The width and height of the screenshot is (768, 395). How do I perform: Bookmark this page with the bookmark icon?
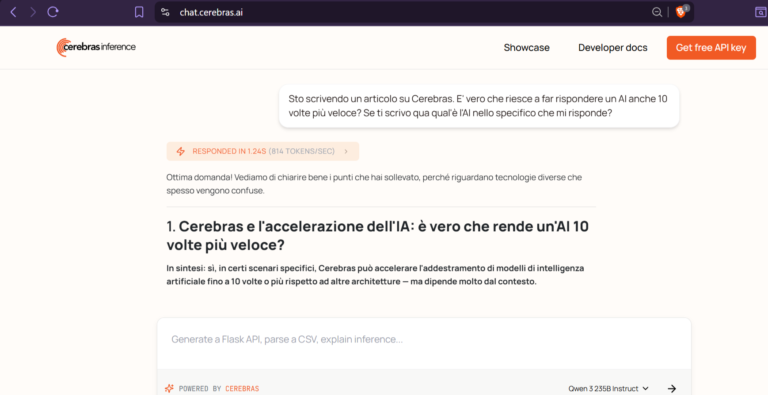(x=139, y=12)
